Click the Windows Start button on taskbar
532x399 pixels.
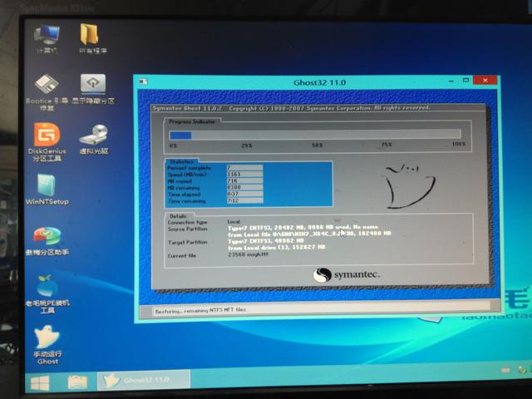40,383
